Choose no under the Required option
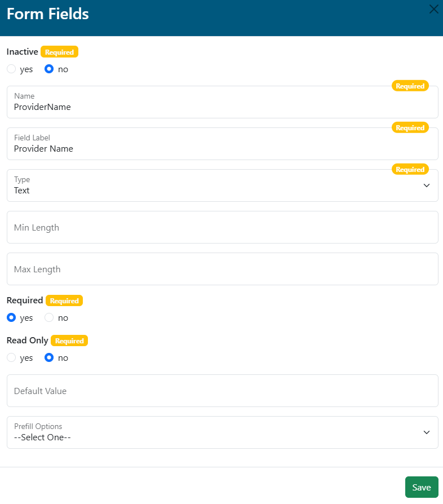 [49, 318]
